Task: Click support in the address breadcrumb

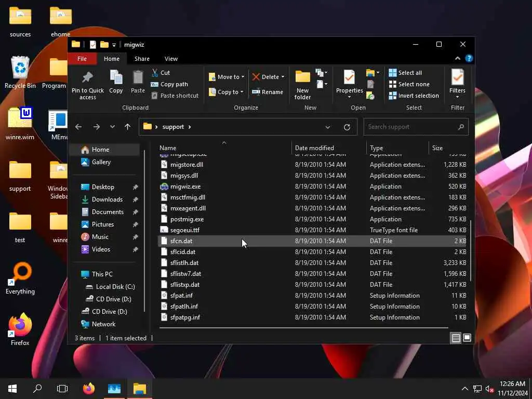Action: tap(173, 127)
